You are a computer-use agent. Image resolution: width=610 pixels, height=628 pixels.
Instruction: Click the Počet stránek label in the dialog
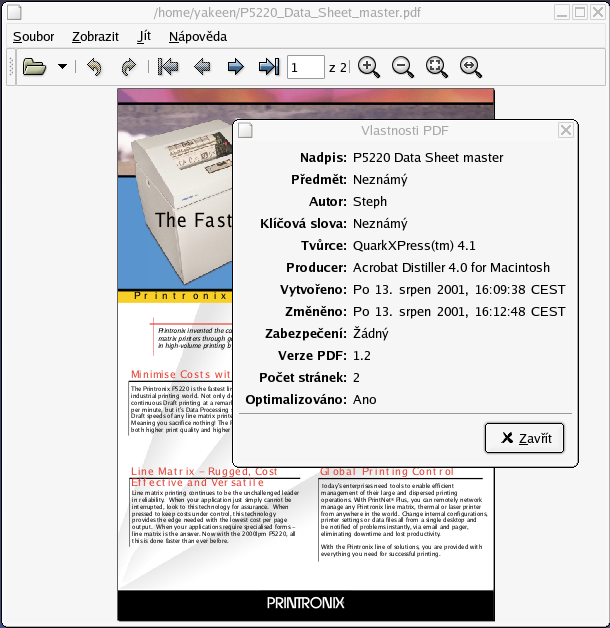click(x=303, y=378)
